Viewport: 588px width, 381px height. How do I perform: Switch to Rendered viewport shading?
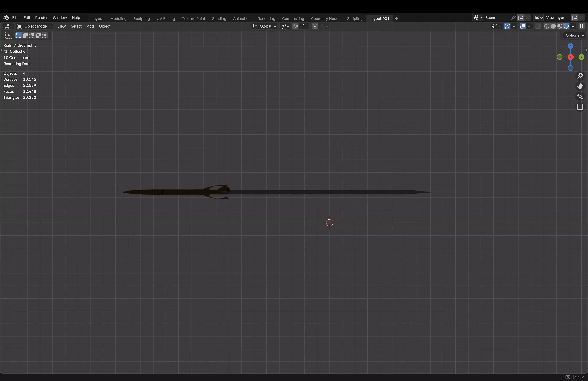pyautogui.click(x=566, y=26)
